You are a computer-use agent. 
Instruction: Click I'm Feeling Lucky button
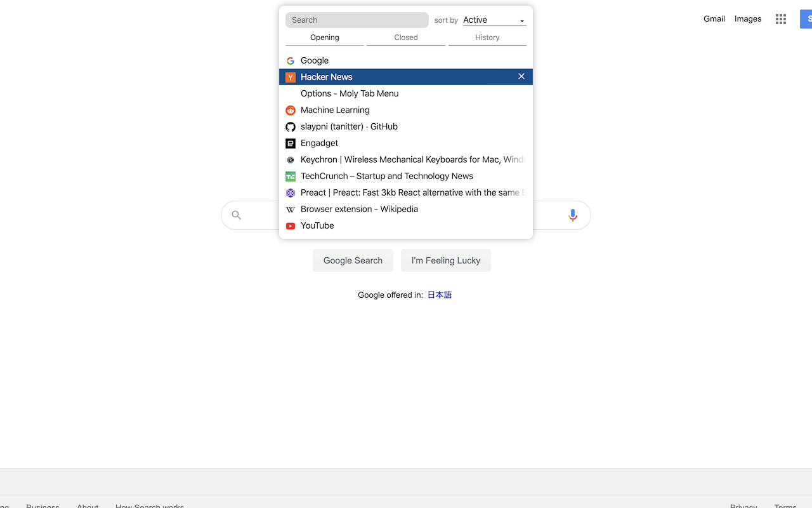446,260
